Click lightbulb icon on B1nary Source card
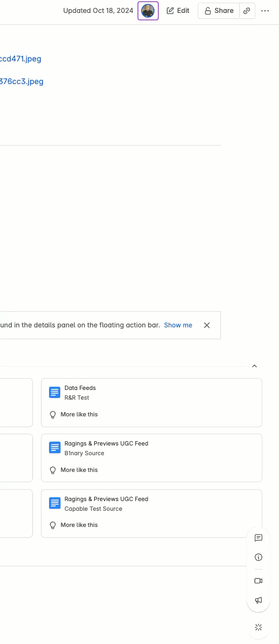This screenshot has width=279, height=644. 53,470
